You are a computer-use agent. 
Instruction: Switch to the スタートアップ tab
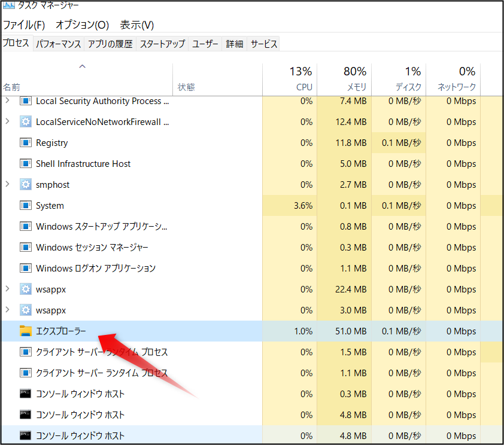point(162,44)
